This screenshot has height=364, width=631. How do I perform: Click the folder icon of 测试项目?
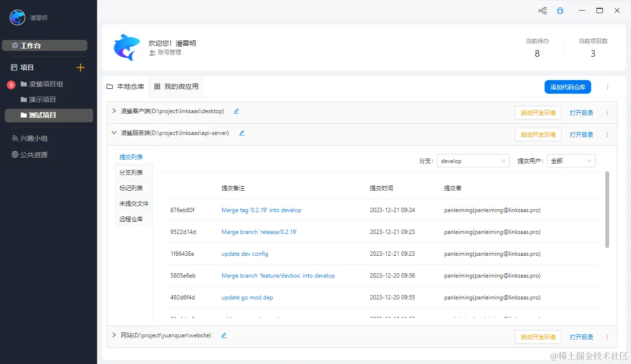pyautogui.click(x=24, y=115)
